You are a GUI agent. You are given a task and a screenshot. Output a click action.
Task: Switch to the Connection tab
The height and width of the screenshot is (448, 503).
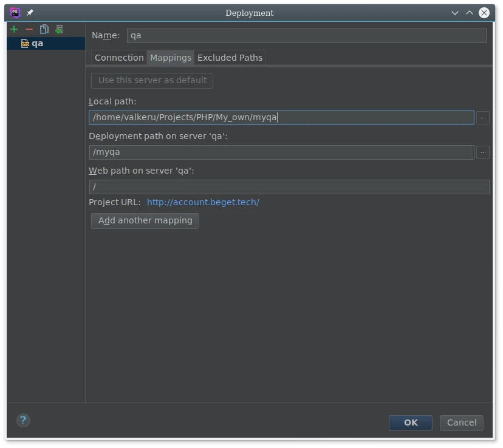(119, 58)
